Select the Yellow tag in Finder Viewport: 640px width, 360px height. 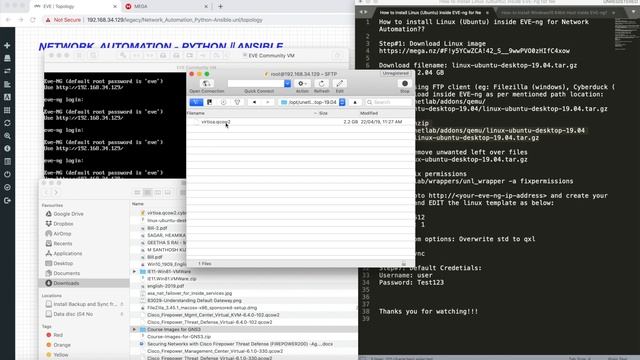57,355
